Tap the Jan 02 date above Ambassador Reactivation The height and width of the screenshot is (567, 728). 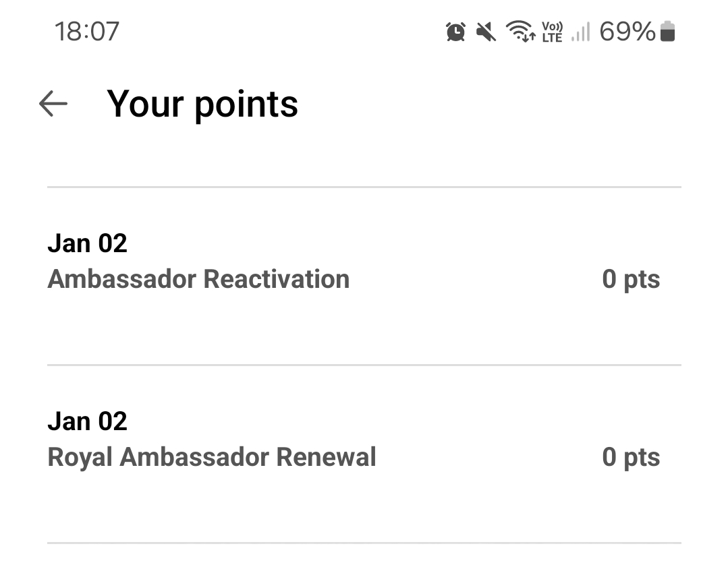[x=87, y=243]
